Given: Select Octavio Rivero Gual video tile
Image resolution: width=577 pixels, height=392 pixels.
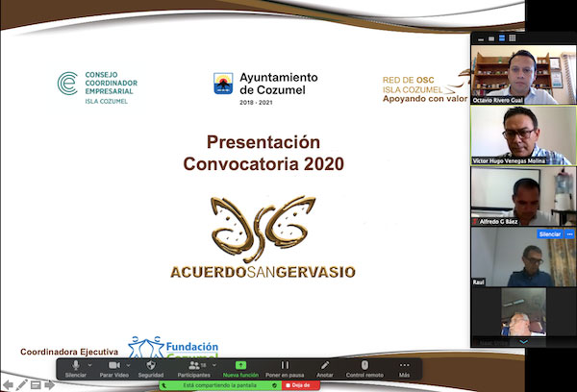Looking at the screenshot, I should (523, 75).
